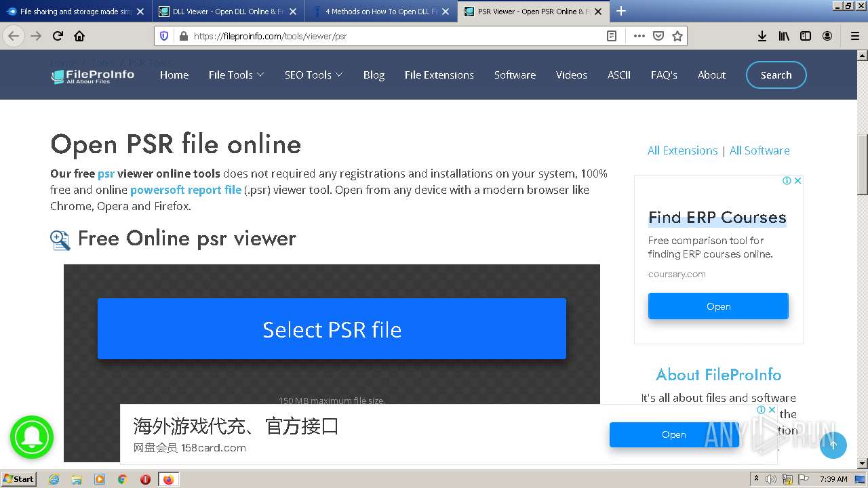Click Open in the ERP Courses ad

(718, 306)
